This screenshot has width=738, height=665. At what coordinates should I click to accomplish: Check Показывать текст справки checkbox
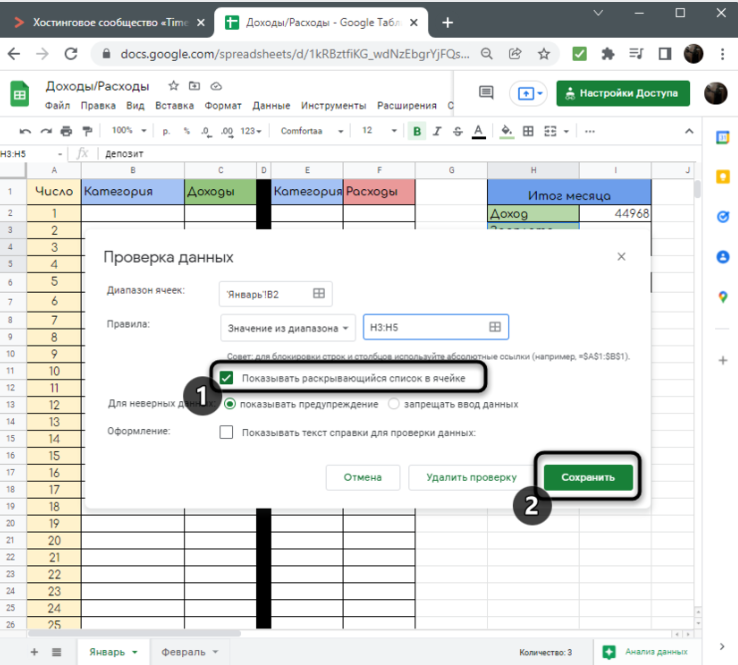click(x=226, y=432)
